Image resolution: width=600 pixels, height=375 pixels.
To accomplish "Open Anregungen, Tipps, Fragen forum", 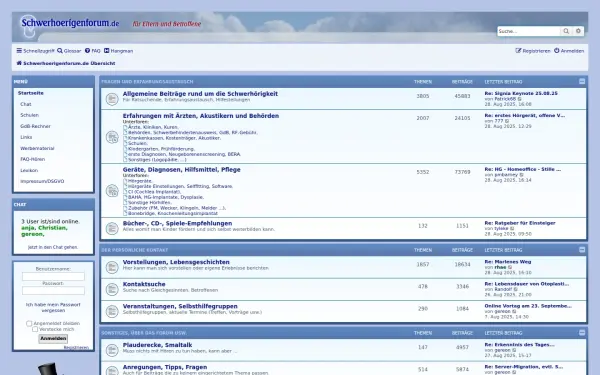I will (165, 367).
